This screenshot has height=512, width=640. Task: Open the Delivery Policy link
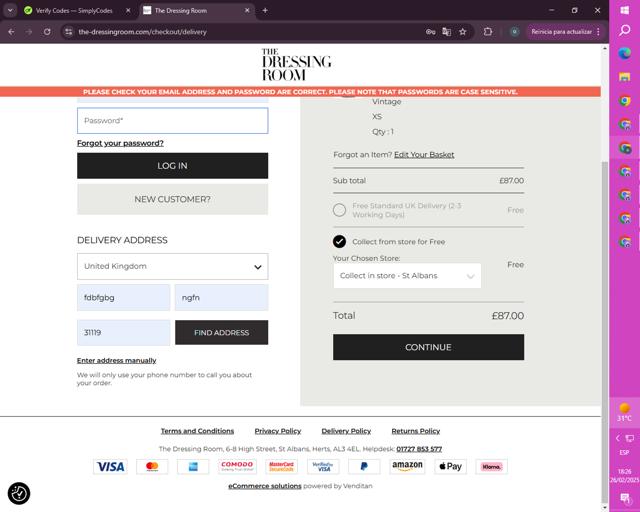[x=346, y=431]
